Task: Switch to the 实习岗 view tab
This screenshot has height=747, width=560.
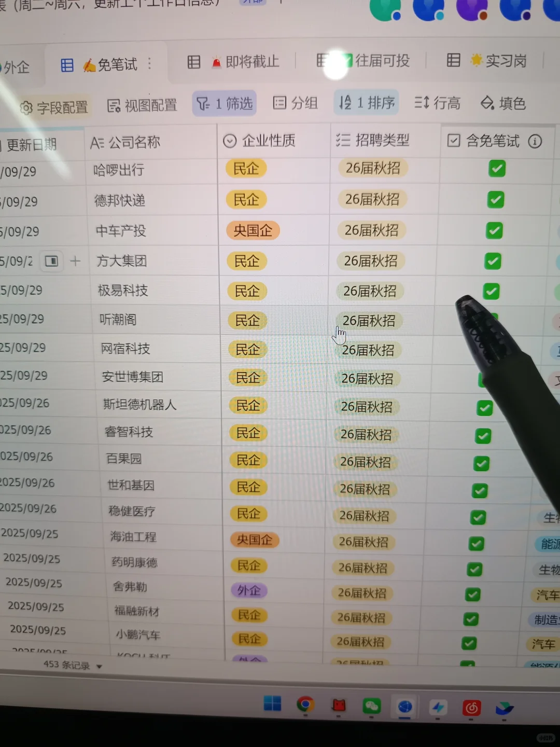Action: (487, 61)
